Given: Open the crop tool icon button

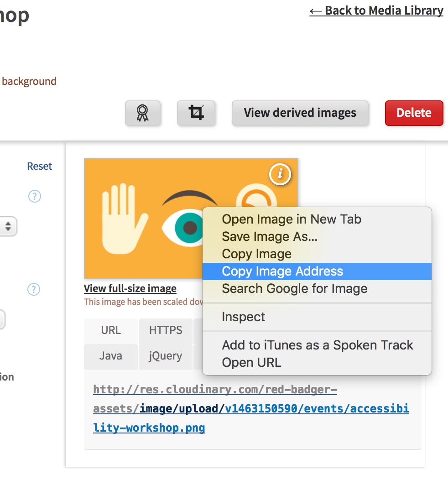Looking at the screenshot, I should click(196, 113).
